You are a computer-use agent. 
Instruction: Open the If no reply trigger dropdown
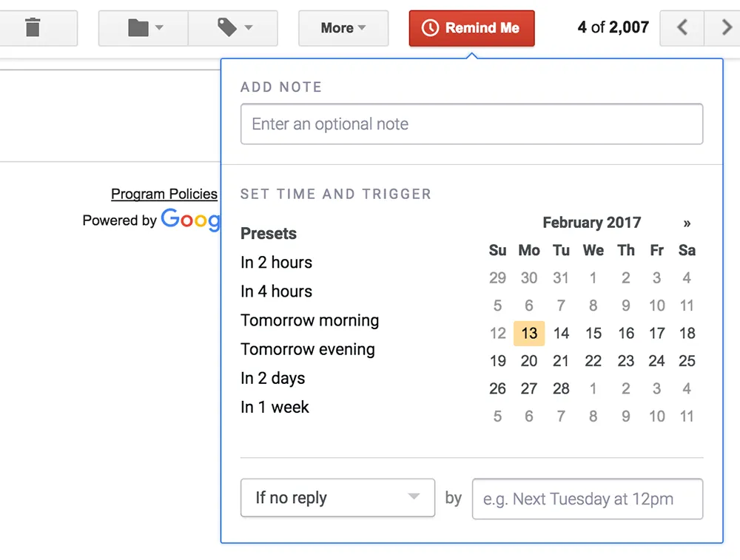tap(337, 498)
